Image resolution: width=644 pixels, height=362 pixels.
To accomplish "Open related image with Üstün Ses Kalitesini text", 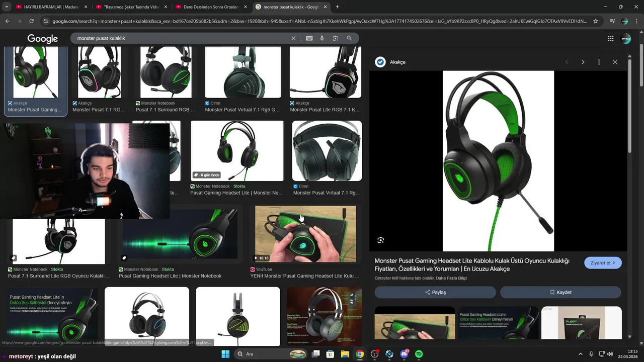I will [x=498, y=323].
